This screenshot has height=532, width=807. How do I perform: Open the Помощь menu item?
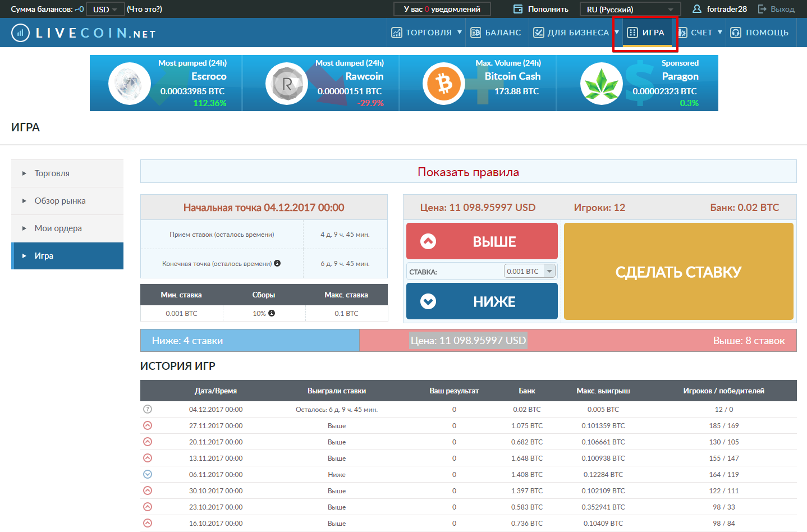(759, 33)
